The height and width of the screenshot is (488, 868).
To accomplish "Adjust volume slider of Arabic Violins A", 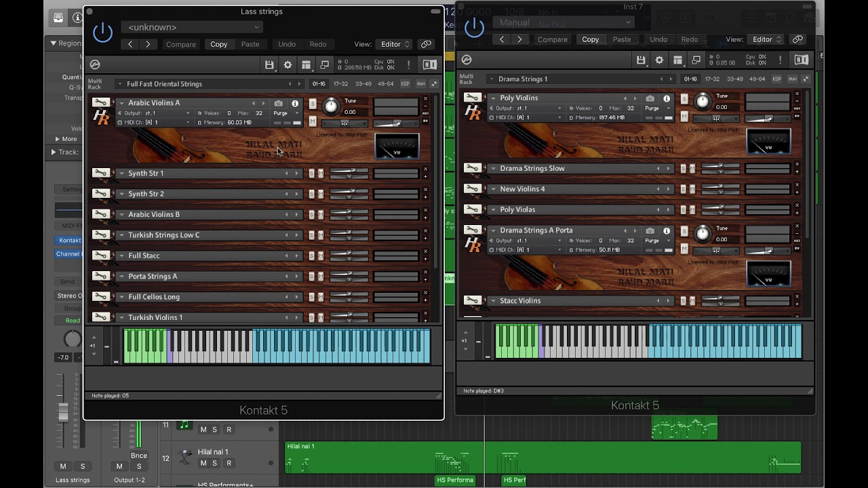I will click(396, 124).
